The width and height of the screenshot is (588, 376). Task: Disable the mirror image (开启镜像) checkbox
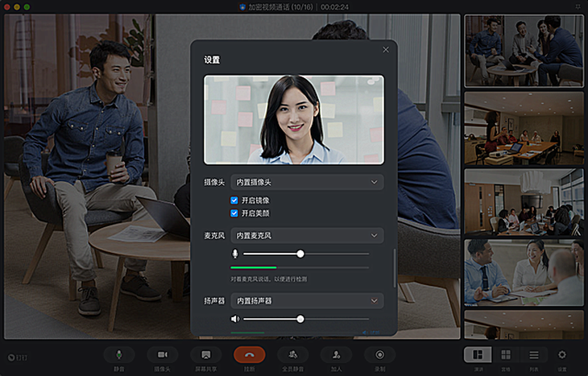pyautogui.click(x=234, y=200)
